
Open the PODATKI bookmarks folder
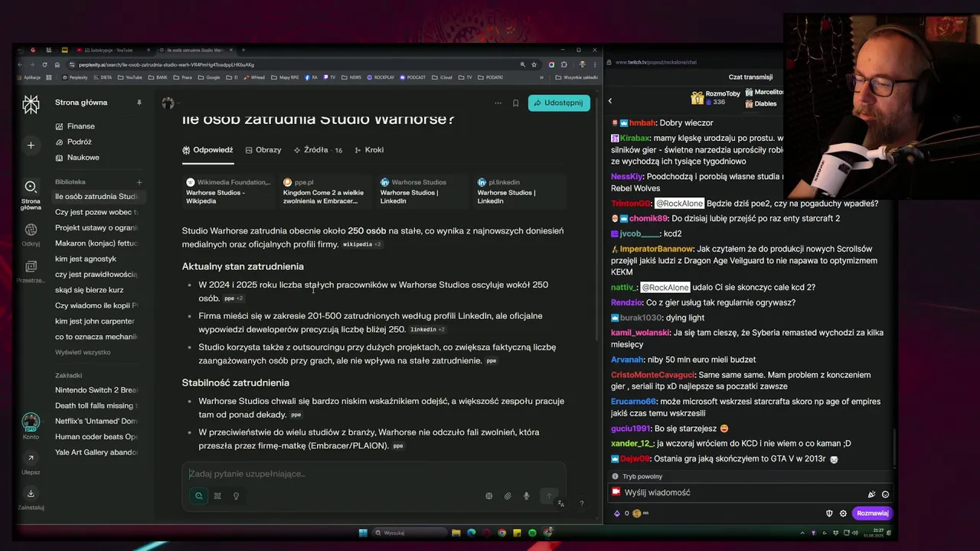click(x=490, y=77)
